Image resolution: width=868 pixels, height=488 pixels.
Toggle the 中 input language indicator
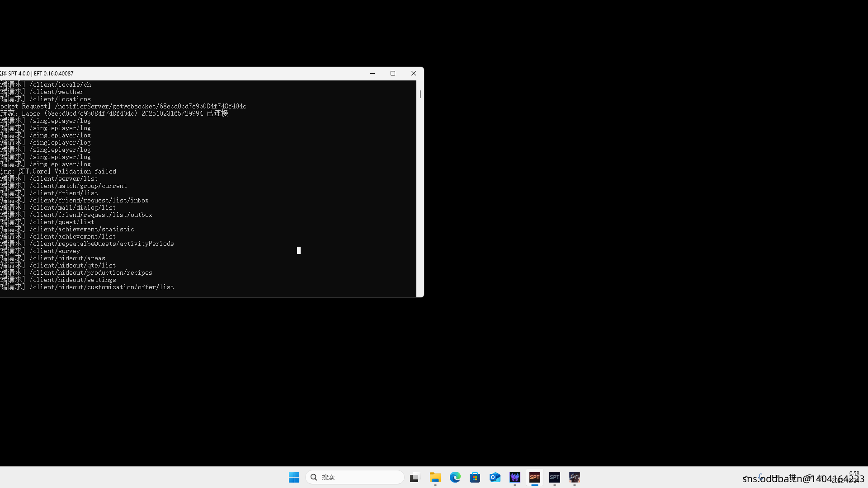(x=776, y=477)
